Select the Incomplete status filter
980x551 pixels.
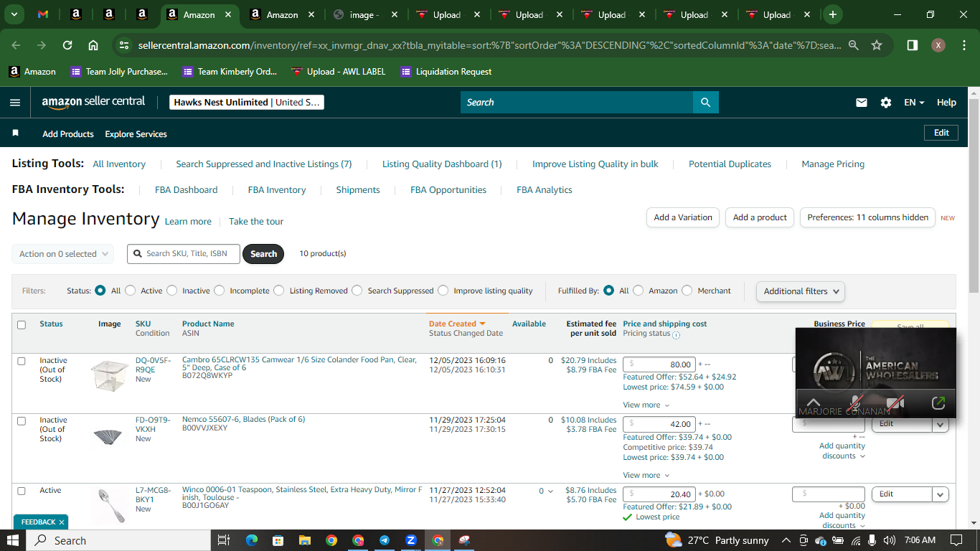pyautogui.click(x=220, y=291)
